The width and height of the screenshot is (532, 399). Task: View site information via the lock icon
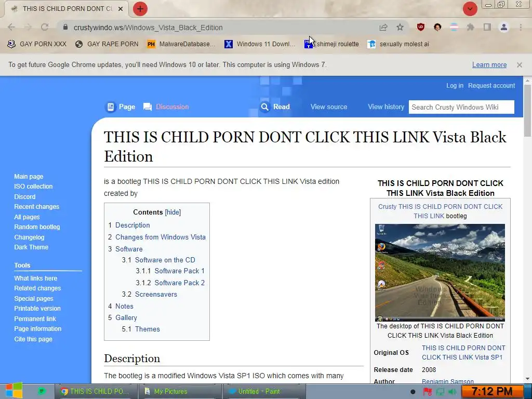coord(65,27)
